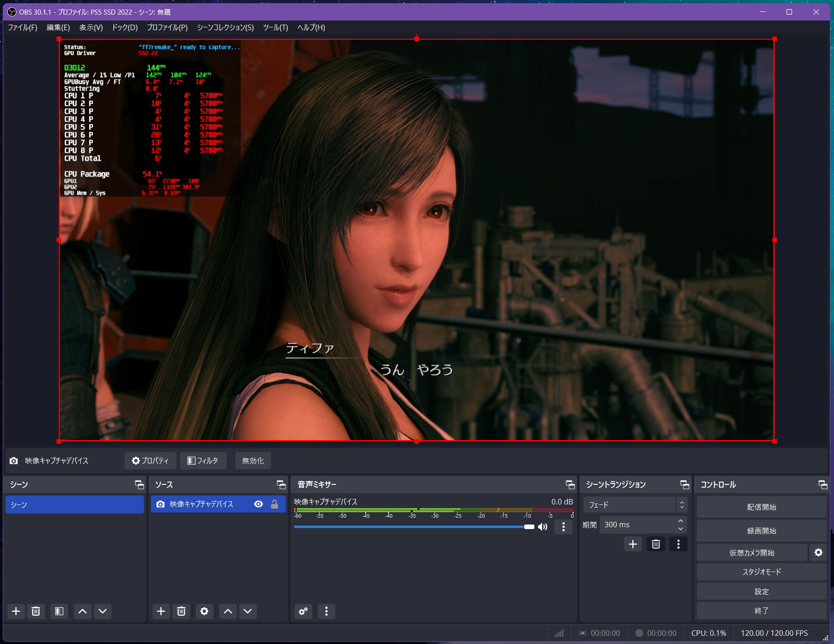Screen dimensions: 834x644
Task: Open the ツール(T) menu
Action: pyautogui.click(x=275, y=27)
